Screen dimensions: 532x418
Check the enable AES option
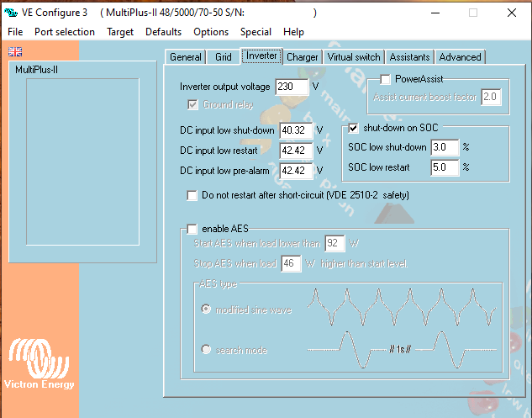192,229
